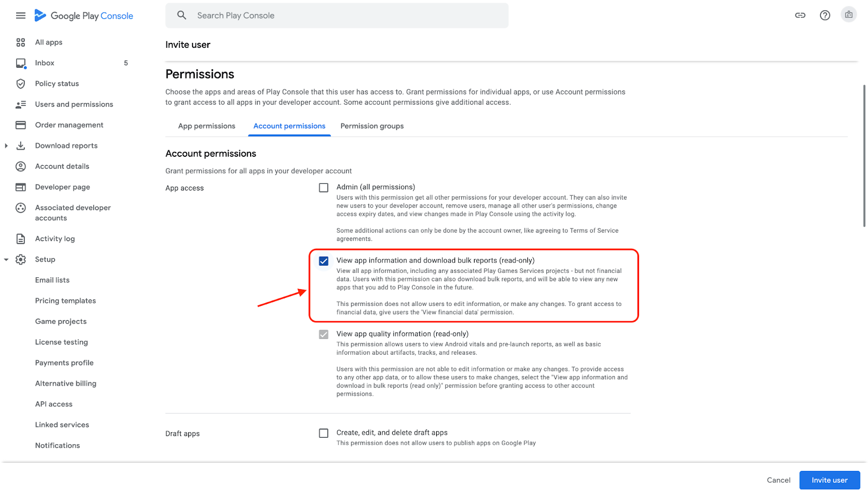Click the Activity log document icon
This screenshot has width=868, height=498.
coord(21,239)
